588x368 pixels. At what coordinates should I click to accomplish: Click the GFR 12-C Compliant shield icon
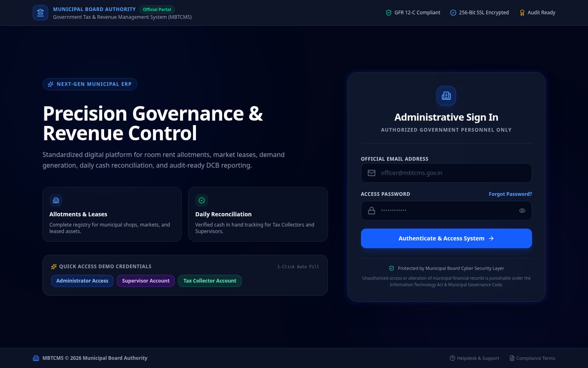(x=389, y=13)
